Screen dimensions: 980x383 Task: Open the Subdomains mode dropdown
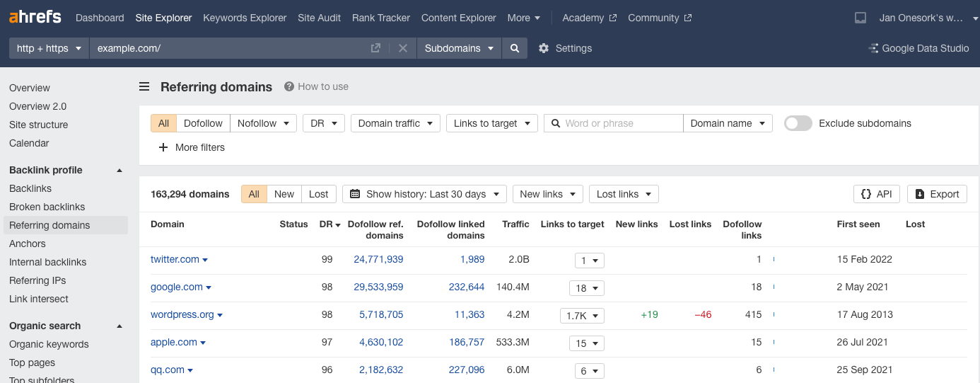click(460, 48)
